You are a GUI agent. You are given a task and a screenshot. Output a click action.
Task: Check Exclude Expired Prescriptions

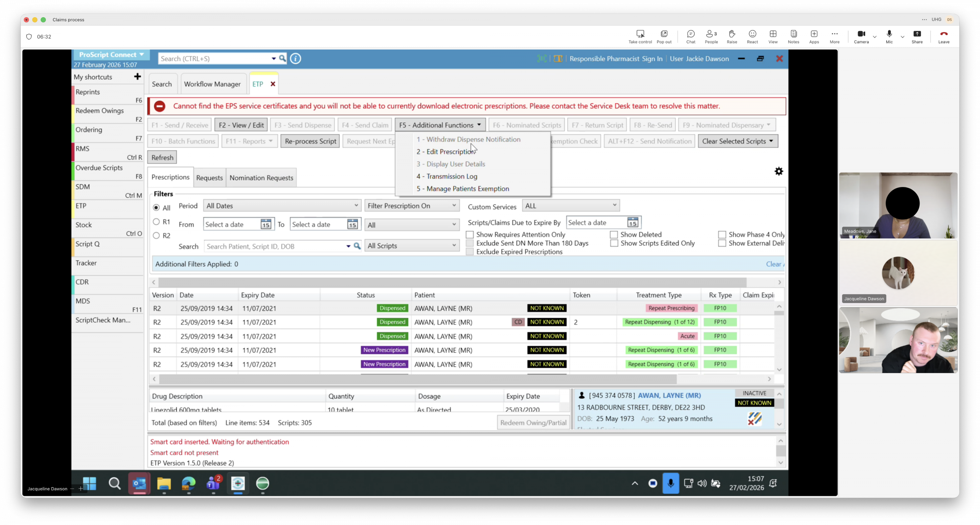point(470,252)
